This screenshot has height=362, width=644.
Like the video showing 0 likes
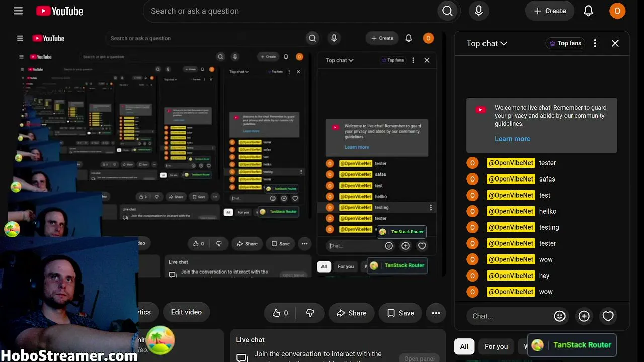coord(280,313)
